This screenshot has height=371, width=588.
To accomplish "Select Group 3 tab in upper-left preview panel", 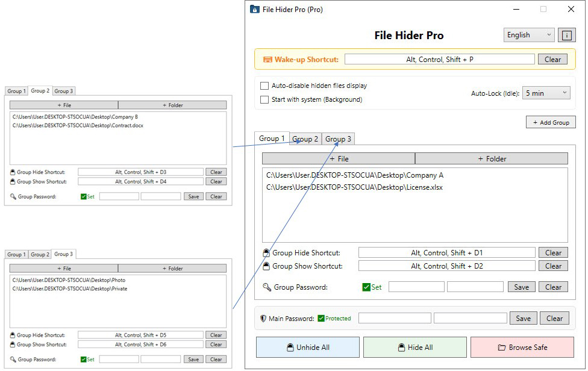I will click(x=64, y=91).
